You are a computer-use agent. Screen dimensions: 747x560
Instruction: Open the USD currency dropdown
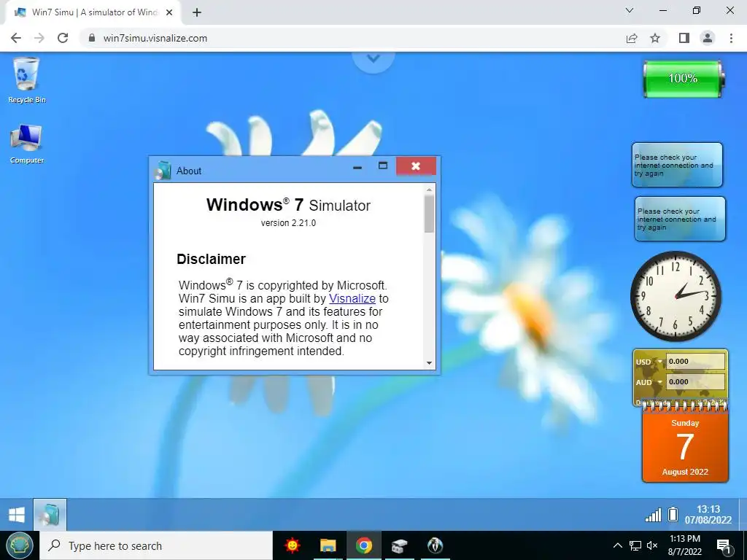pos(660,362)
